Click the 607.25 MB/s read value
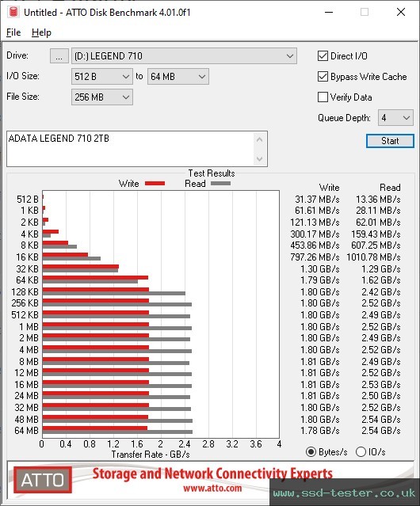Screen dimensions: 420x506 (x=376, y=245)
